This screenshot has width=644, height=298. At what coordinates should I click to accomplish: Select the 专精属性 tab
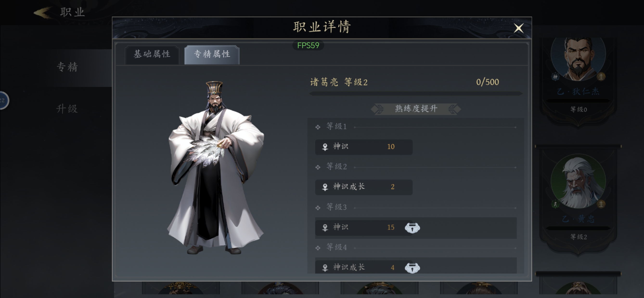(x=212, y=54)
